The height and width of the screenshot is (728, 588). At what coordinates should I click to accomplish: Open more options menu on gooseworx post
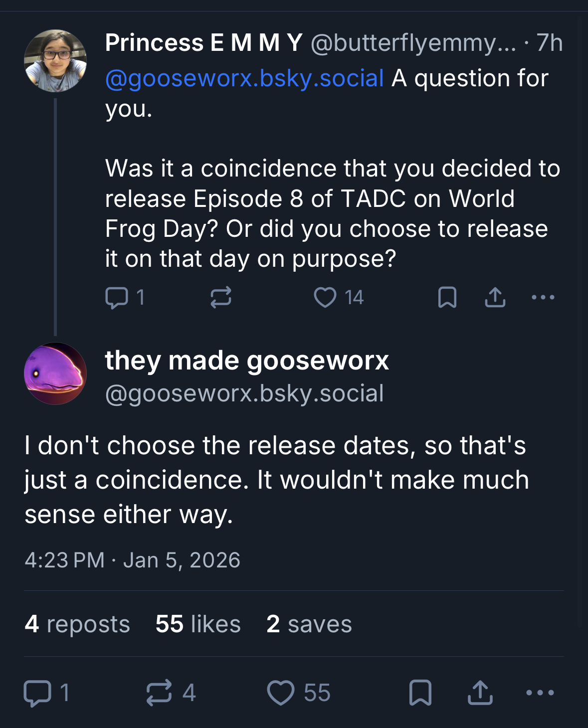pyautogui.click(x=540, y=693)
